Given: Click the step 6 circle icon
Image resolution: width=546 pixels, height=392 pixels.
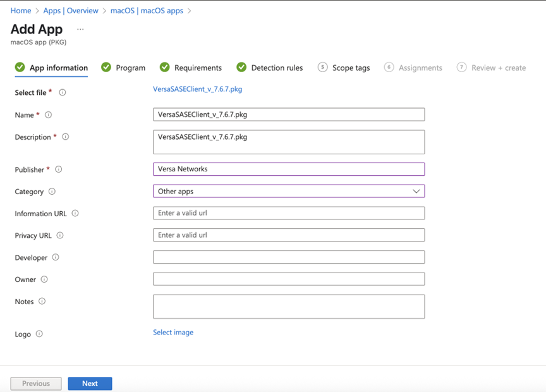Looking at the screenshot, I should pyautogui.click(x=389, y=67).
